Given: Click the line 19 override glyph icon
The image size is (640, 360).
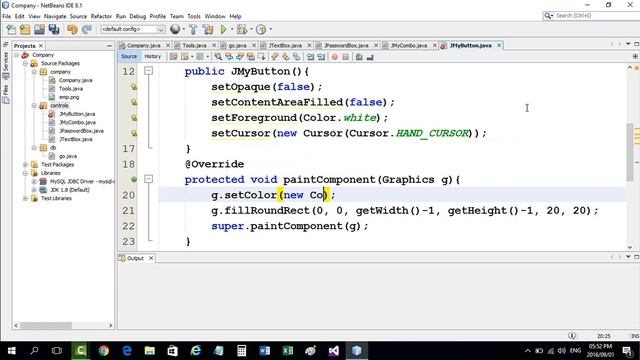Looking at the screenshot, I should pos(134,179).
